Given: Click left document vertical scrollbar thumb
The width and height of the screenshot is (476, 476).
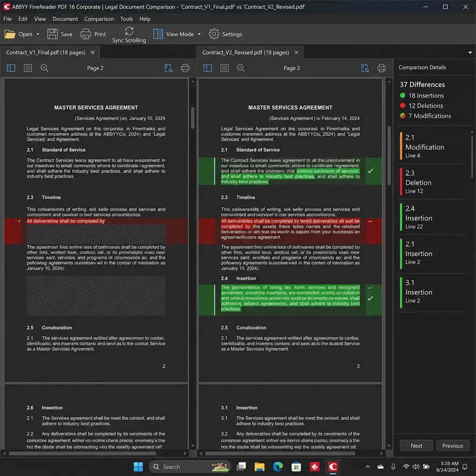Looking at the screenshot, I should pyautogui.click(x=192, y=118).
